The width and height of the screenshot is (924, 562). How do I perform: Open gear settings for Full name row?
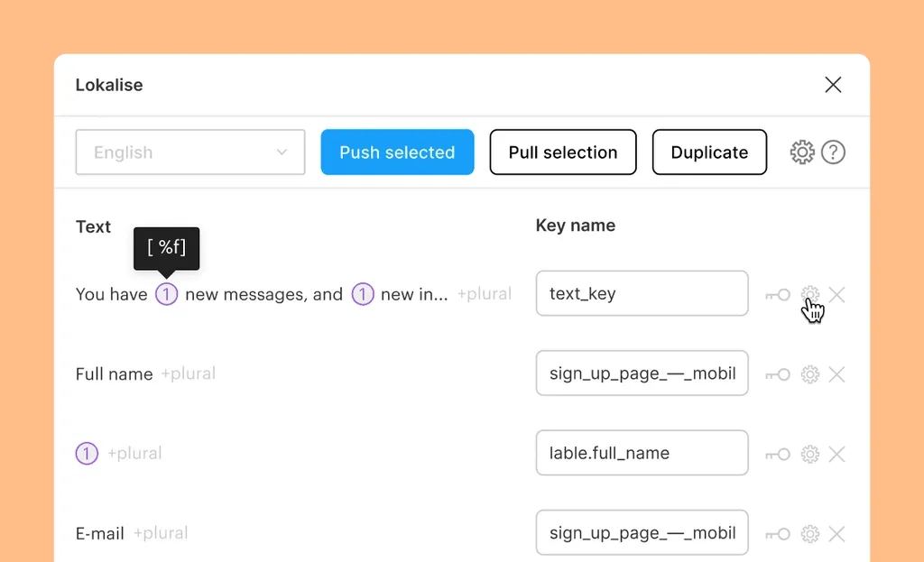coord(810,374)
